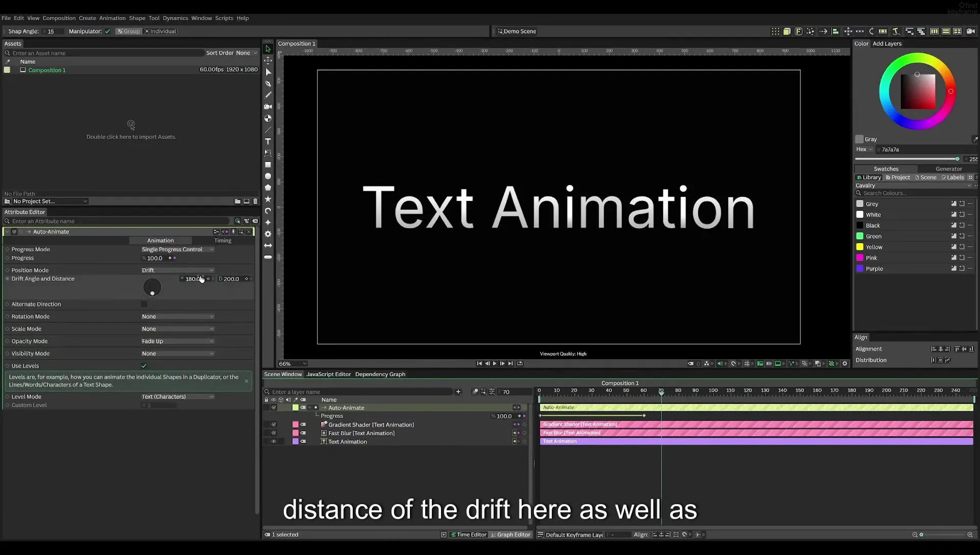Toggle visibility of Text Animation layer

(x=274, y=442)
